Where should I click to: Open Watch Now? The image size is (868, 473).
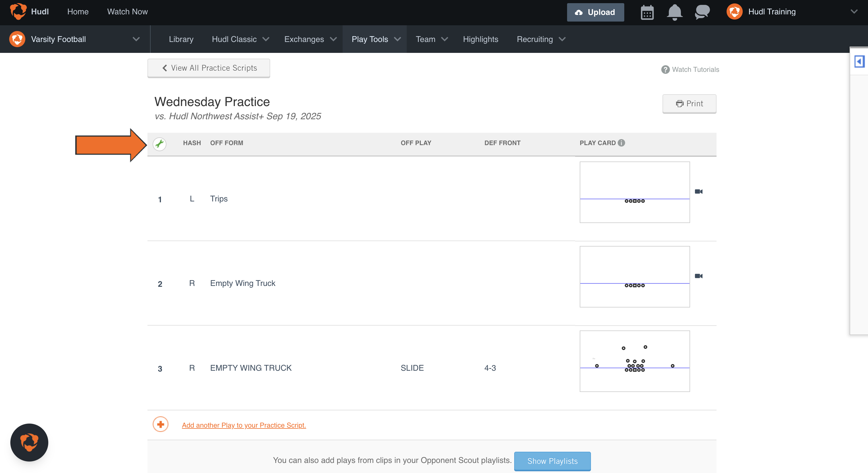tap(127, 12)
